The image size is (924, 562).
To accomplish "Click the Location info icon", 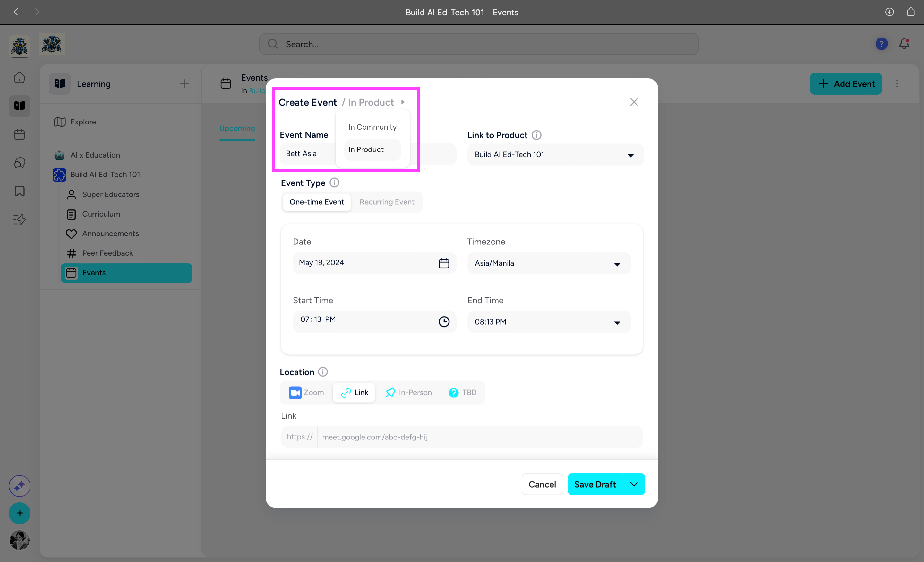I will pos(322,372).
